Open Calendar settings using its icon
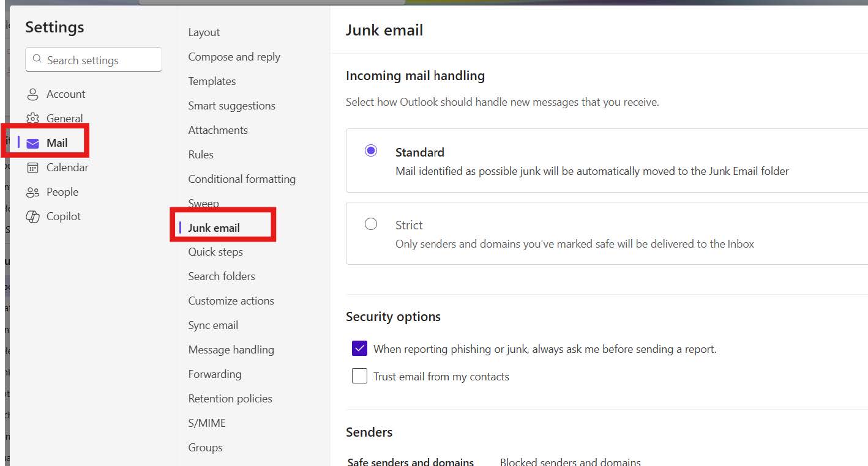 [32, 167]
